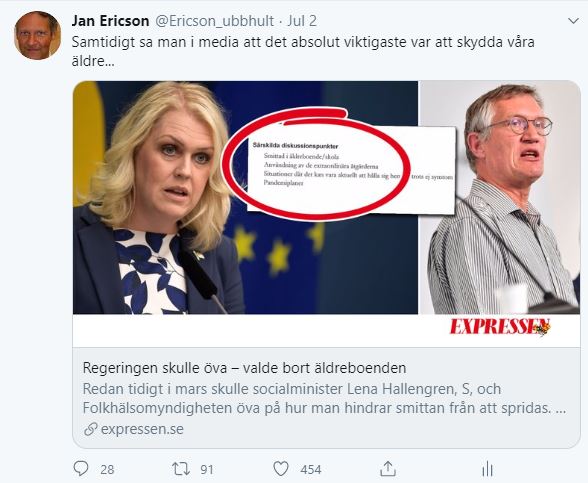
Task: Like the tweet with heart icon
Action: click(x=280, y=469)
